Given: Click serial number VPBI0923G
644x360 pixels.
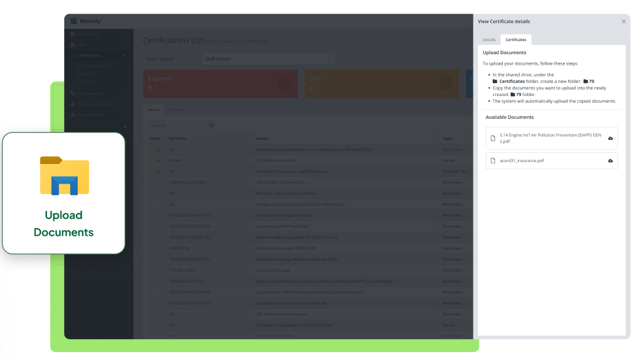Looking at the screenshot, I should [x=179, y=248].
